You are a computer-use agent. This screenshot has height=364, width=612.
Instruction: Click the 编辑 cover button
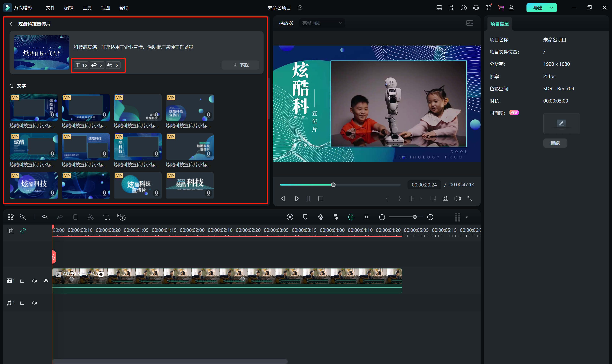tap(555, 143)
